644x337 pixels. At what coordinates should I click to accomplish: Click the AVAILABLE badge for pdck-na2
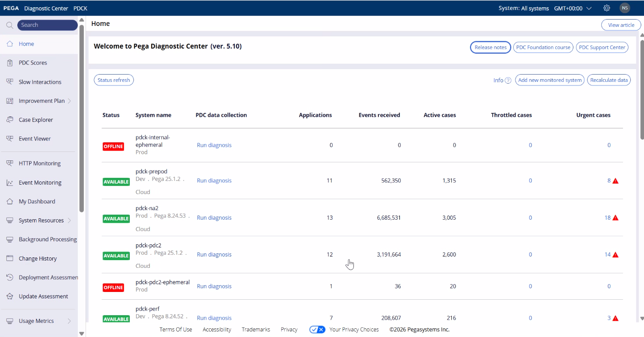coord(116,219)
